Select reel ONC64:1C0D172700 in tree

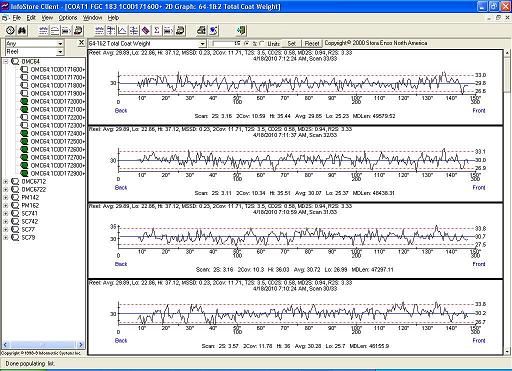[57, 157]
